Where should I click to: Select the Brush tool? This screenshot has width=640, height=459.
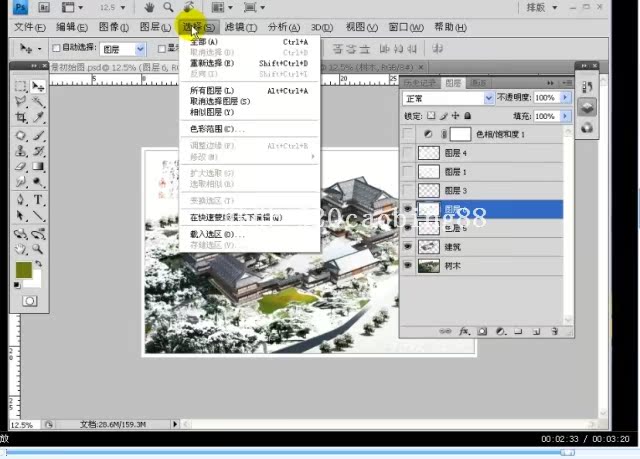(x=38, y=135)
